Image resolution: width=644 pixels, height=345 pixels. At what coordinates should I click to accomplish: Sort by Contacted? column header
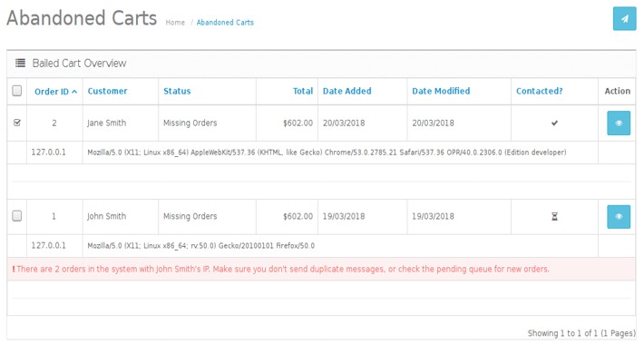(540, 91)
